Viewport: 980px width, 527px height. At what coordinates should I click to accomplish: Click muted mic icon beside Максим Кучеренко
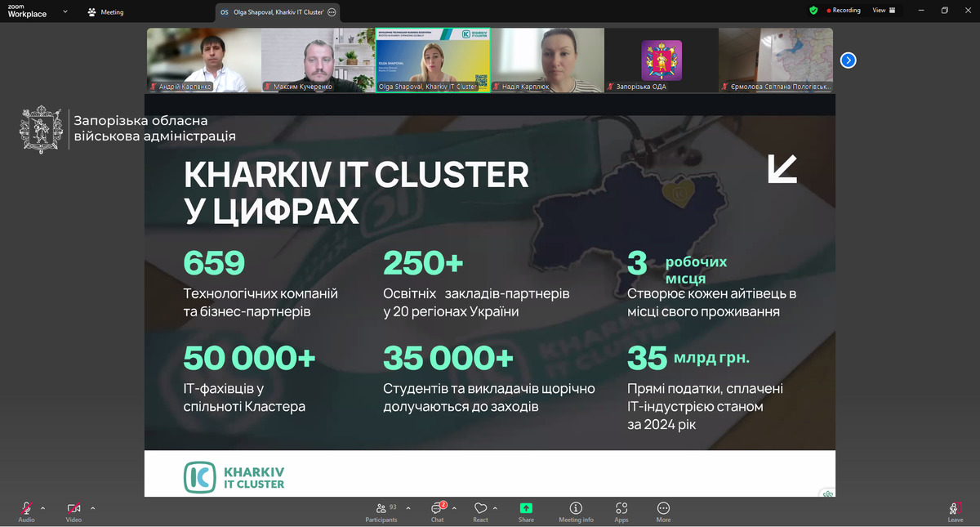[267, 87]
